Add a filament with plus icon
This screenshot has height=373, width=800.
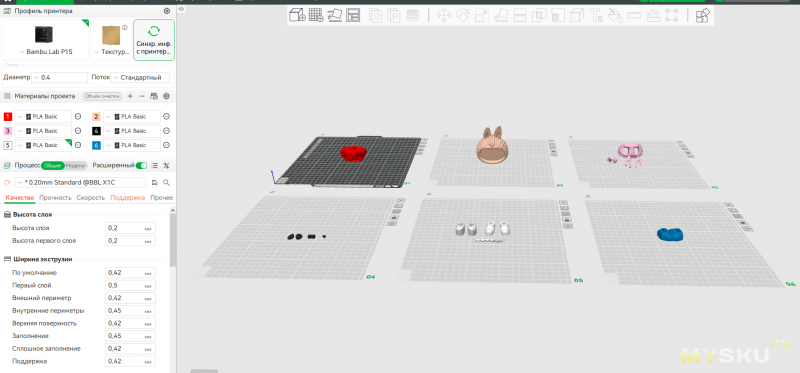coord(130,96)
